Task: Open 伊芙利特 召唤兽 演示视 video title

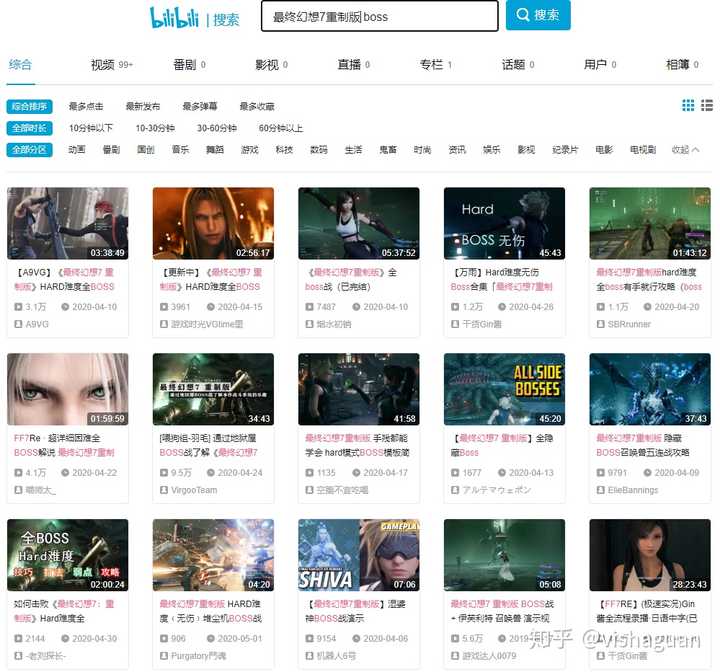Action: coord(502,611)
